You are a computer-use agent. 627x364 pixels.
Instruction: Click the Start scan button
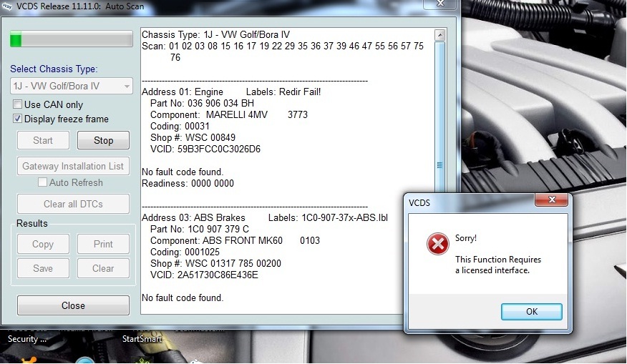(x=43, y=140)
